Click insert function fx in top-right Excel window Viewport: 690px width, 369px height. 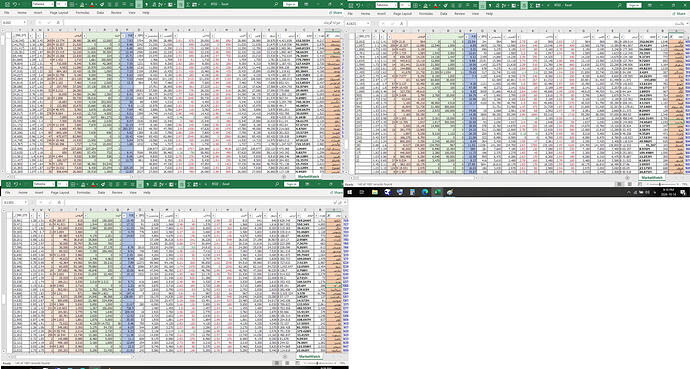(401, 23)
